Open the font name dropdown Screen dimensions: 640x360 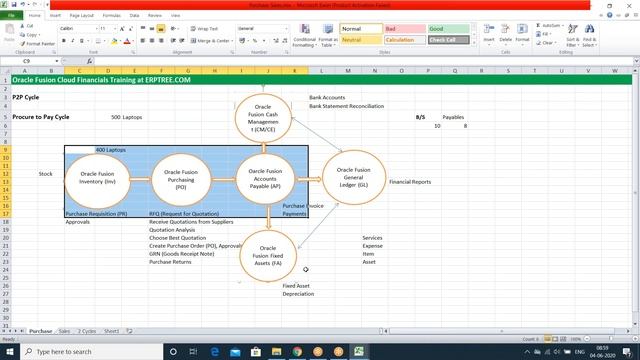[97, 29]
